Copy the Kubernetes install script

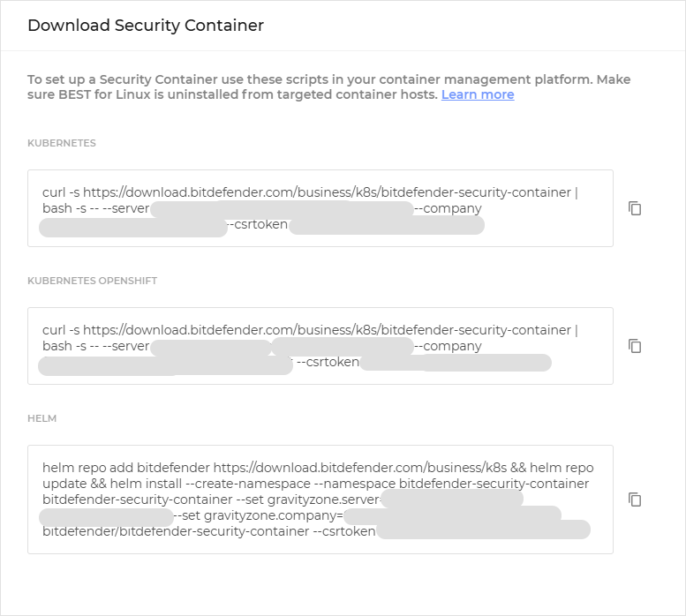tap(634, 208)
